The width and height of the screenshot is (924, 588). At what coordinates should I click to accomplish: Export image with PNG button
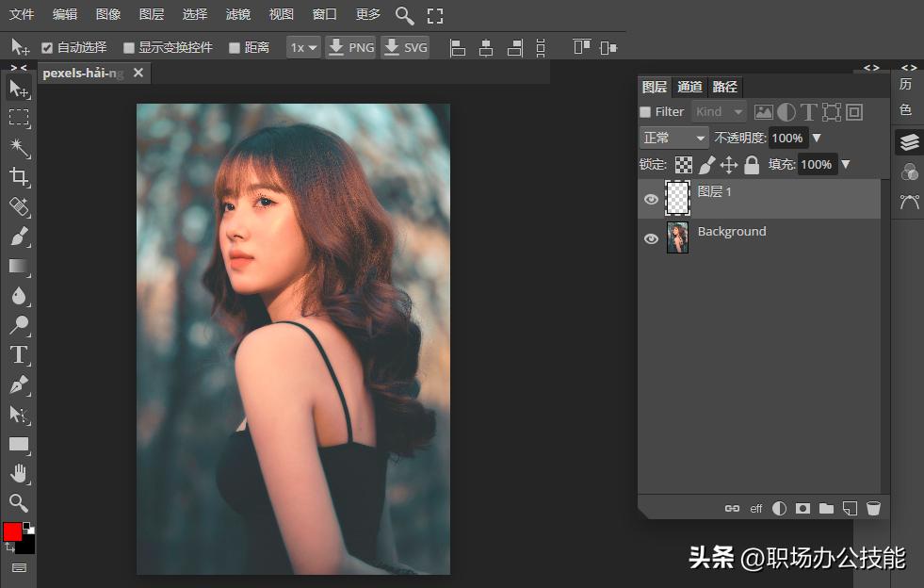click(350, 47)
